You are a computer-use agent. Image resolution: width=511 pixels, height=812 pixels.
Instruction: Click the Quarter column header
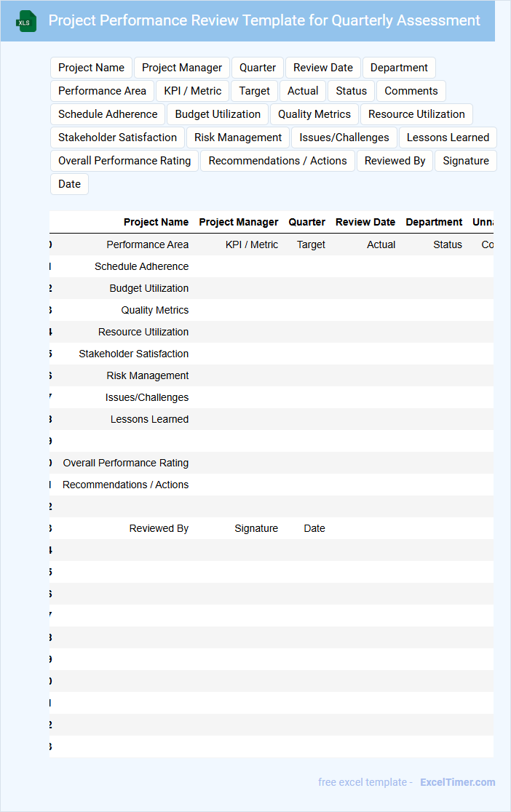point(306,222)
